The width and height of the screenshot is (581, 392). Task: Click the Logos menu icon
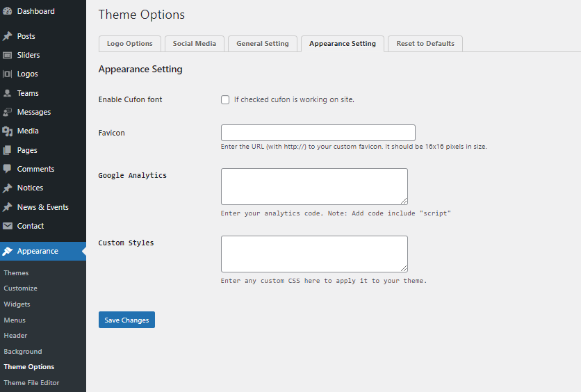[x=7, y=74]
